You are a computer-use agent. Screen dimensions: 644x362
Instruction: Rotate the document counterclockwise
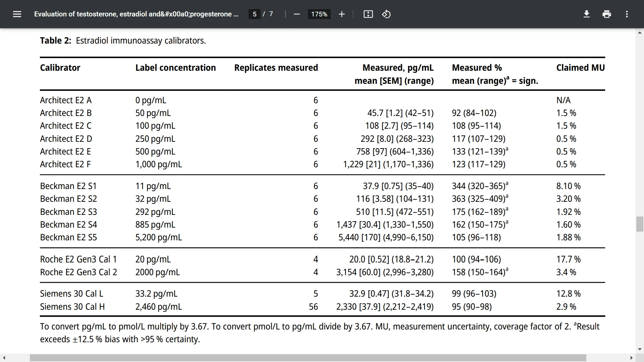coord(386,14)
